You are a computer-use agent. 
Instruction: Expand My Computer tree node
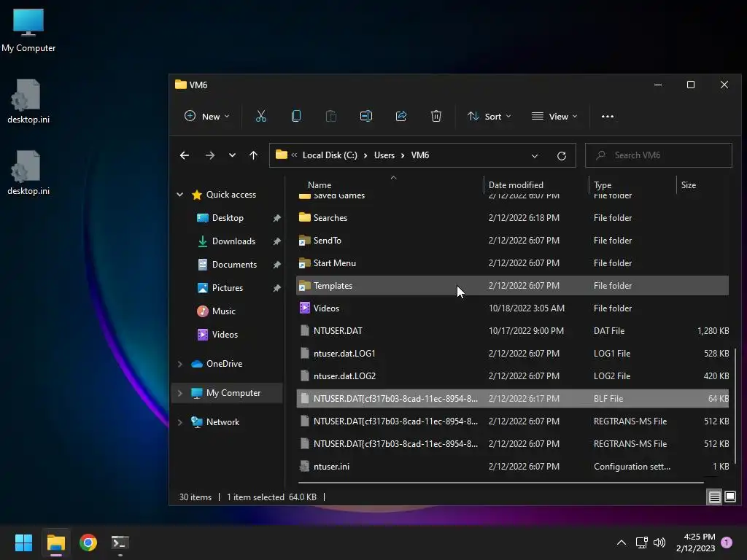click(x=180, y=393)
